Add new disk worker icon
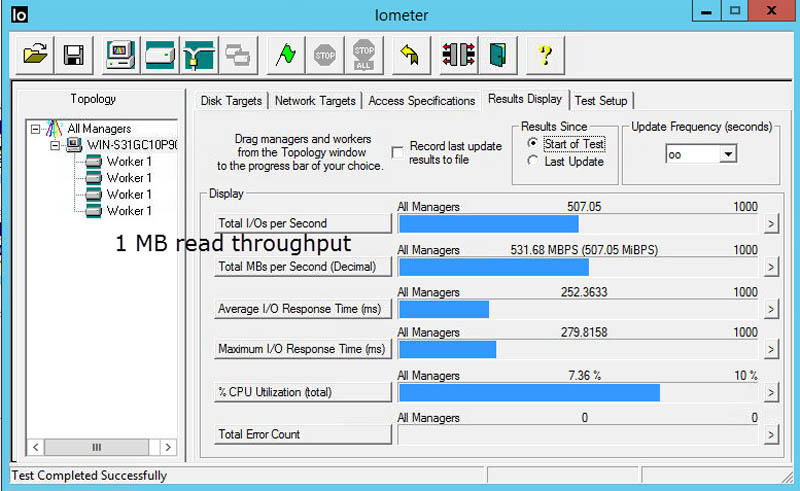 tap(160, 55)
